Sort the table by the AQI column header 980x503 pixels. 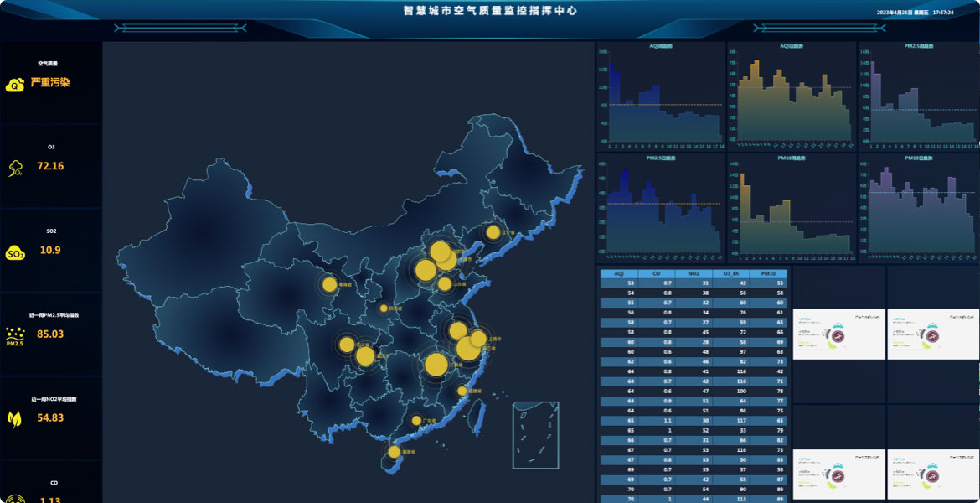point(621,272)
